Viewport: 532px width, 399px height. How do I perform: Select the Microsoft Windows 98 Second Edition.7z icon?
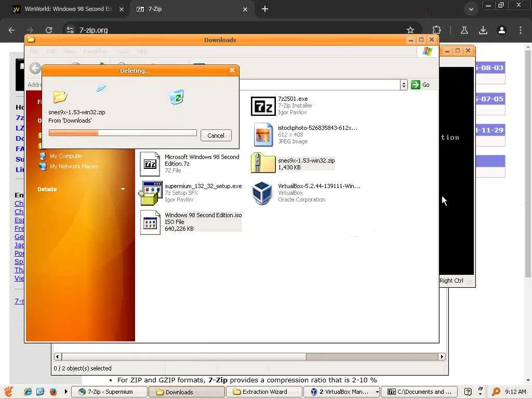(x=150, y=164)
